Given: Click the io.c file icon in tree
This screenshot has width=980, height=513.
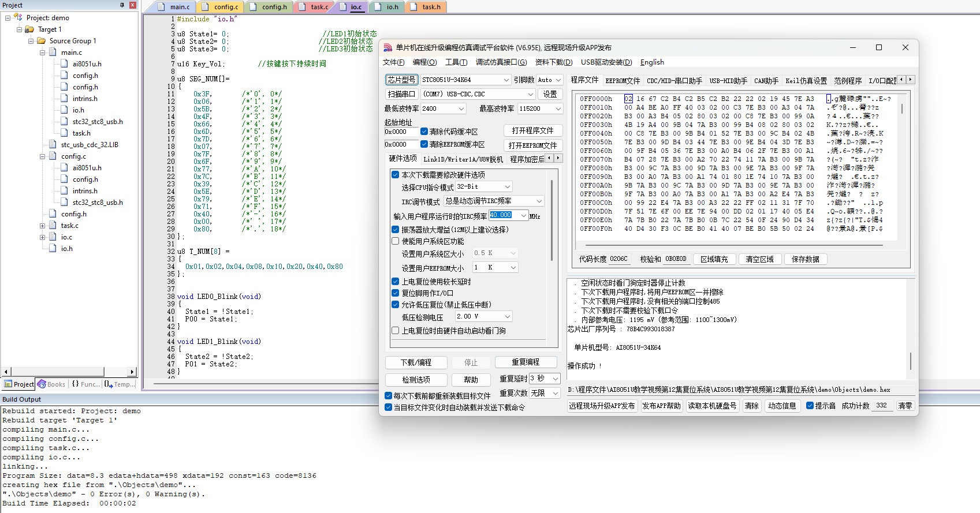Looking at the screenshot, I should (x=53, y=237).
